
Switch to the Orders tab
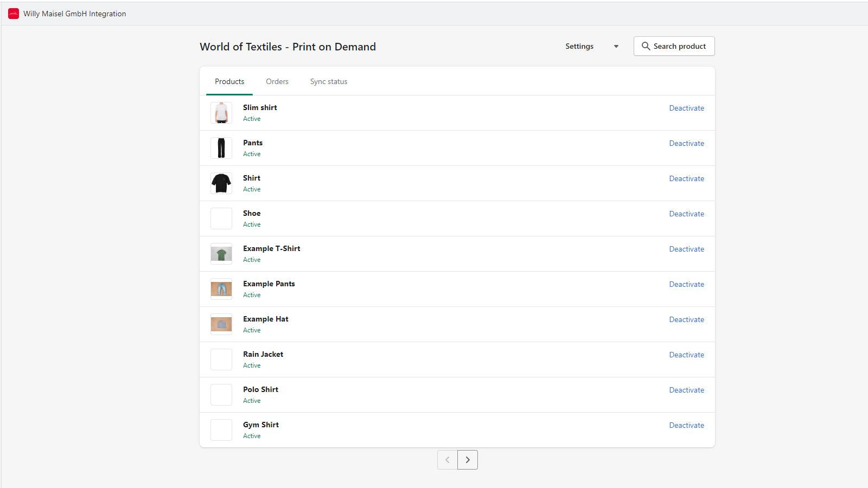[x=277, y=81]
